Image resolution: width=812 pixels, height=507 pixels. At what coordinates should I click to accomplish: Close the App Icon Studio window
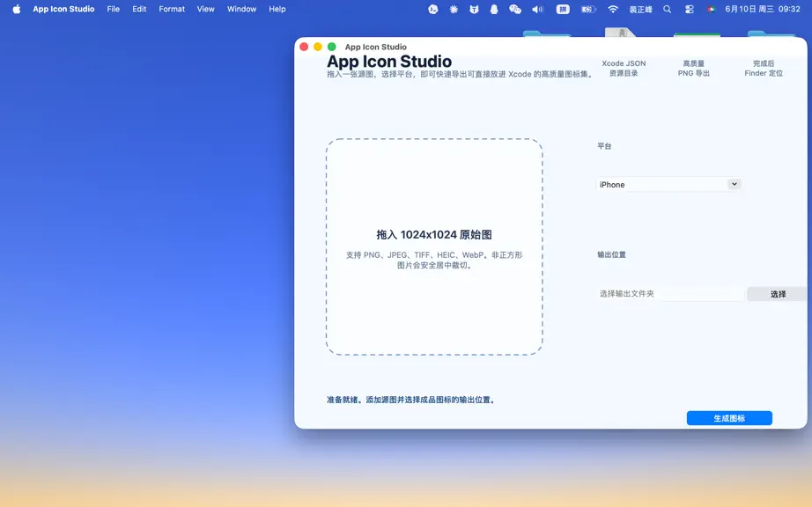tap(304, 47)
